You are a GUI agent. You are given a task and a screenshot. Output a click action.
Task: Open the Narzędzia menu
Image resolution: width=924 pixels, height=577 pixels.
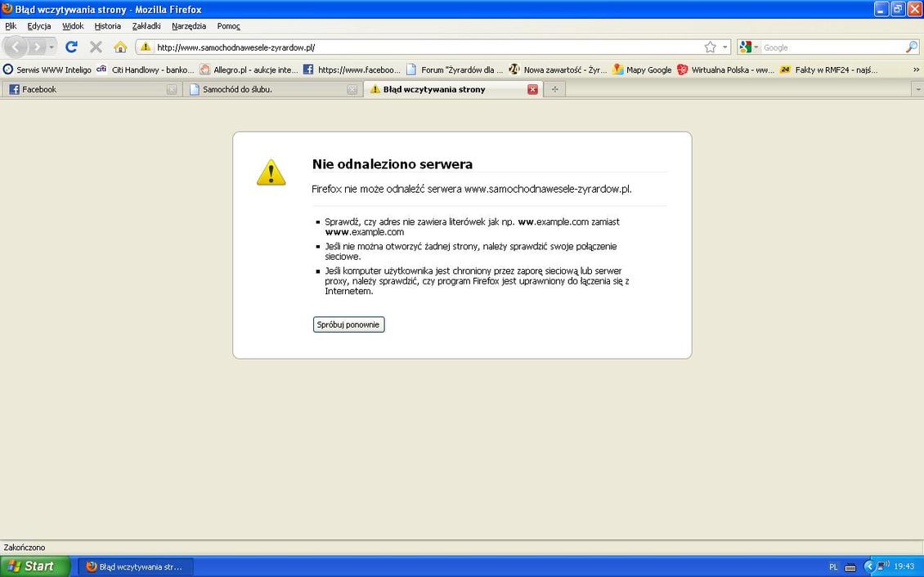(189, 26)
